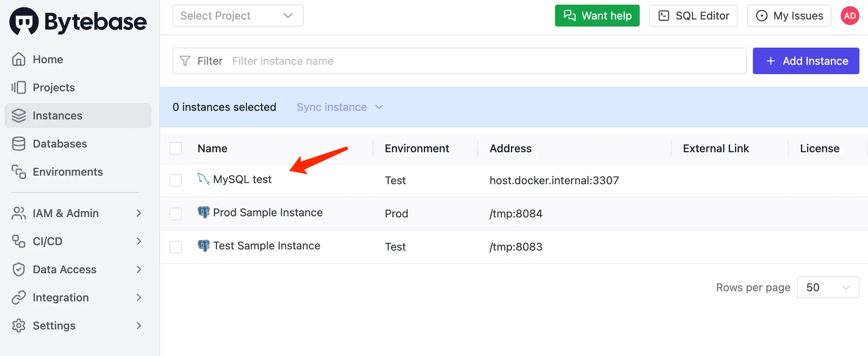The image size is (868, 356).
Task: Click MySQL test's Test environment cell
Action: tap(395, 180)
